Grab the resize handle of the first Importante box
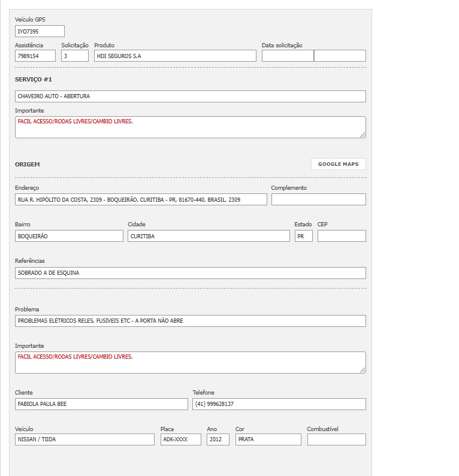The image size is (459, 476). point(363,135)
